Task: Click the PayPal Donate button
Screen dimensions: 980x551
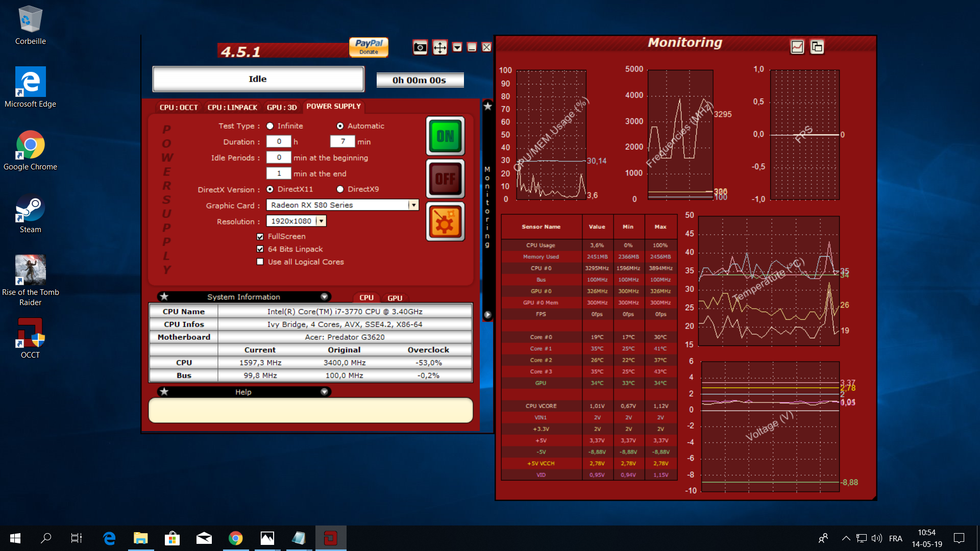Action: (x=369, y=47)
